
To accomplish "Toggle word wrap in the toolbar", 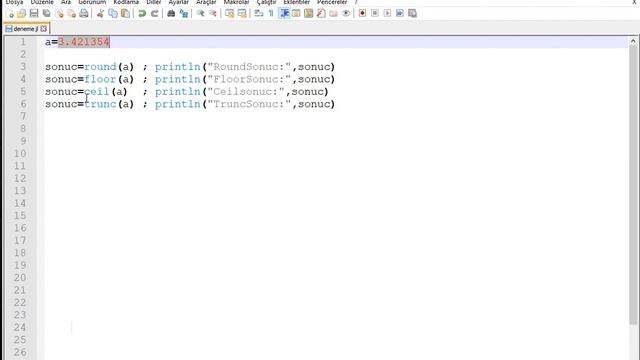I will tap(259, 13).
